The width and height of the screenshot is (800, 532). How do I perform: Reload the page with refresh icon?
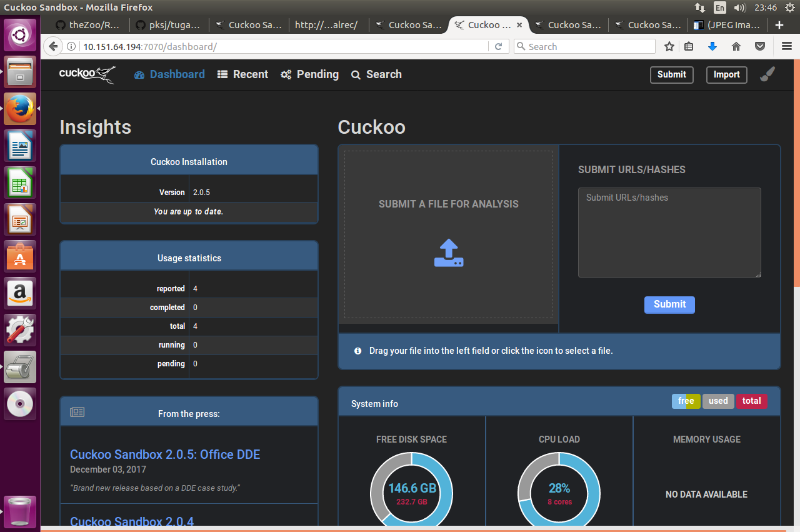[x=498, y=46]
